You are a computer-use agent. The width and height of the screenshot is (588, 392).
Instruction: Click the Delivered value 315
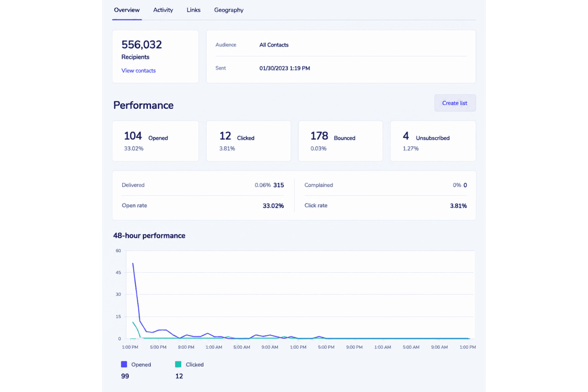click(x=279, y=185)
